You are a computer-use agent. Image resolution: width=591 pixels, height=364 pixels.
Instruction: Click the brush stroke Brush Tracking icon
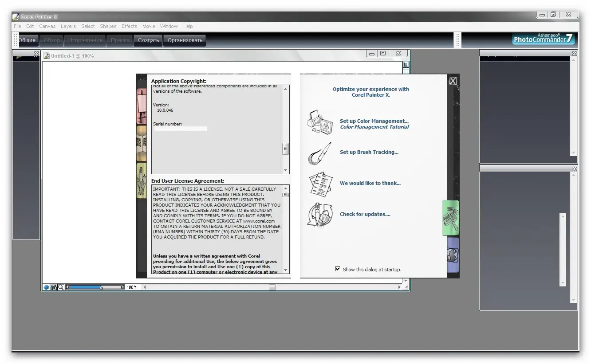(319, 153)
